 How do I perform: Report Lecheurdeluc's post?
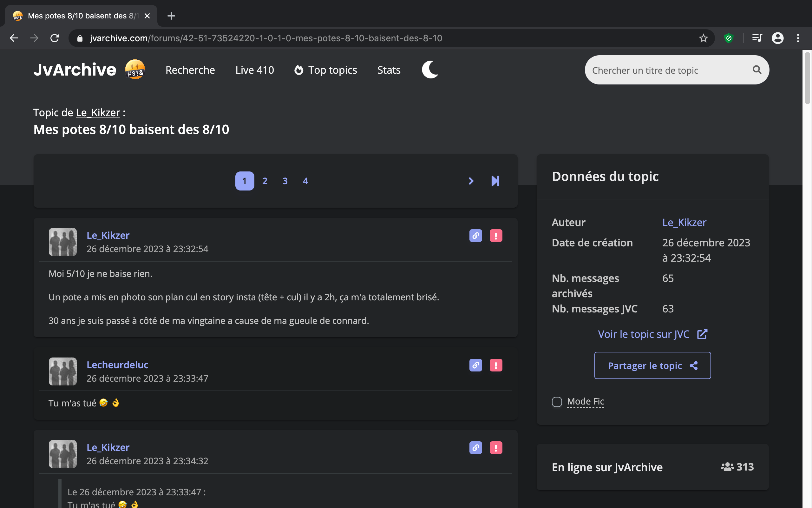click(x=496, y=365)
